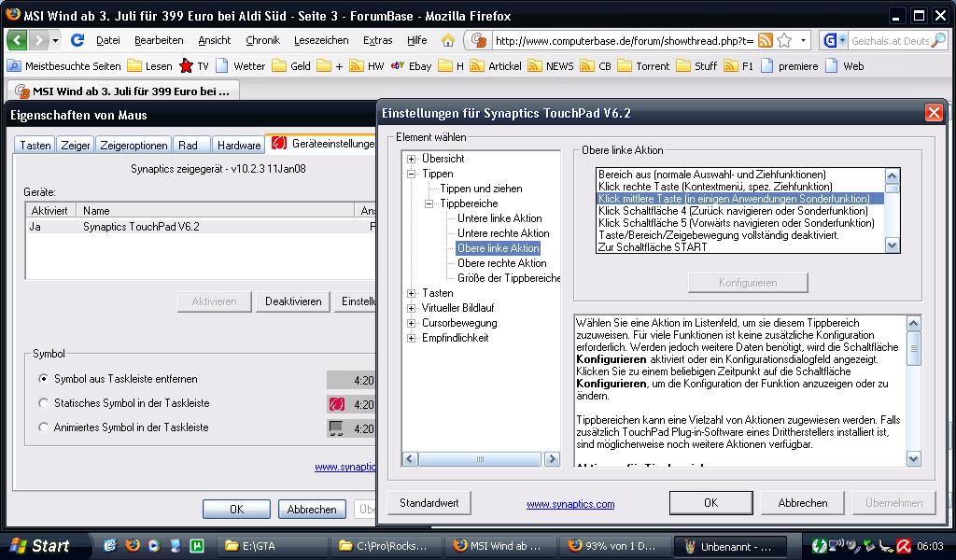The height and width of the screenshot is (560, 956).
Task: Collapse the Tippen tree node
Action: tap(412, 174)
